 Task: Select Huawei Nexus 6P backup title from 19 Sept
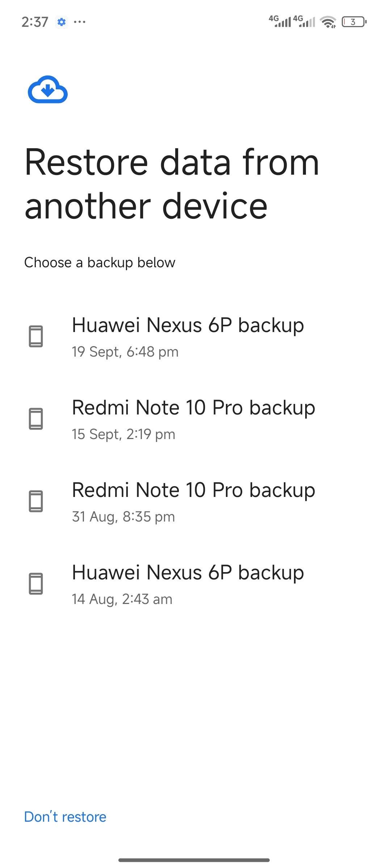click(x=188, y=325)
